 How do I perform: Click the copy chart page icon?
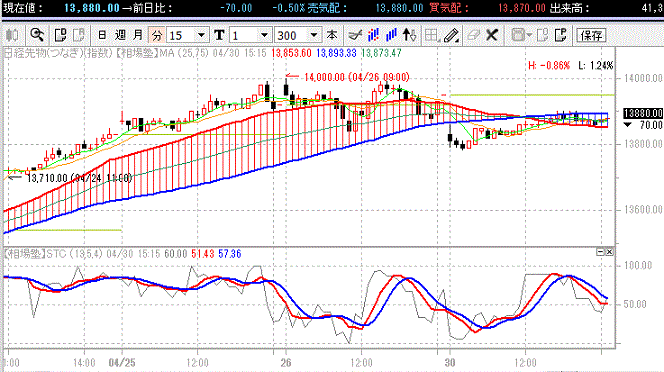click(61, 35)
